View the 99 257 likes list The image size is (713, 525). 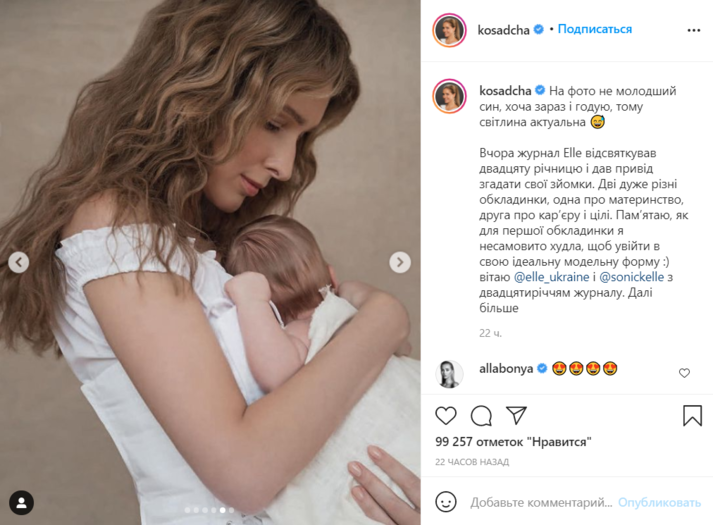pos(513,442)
